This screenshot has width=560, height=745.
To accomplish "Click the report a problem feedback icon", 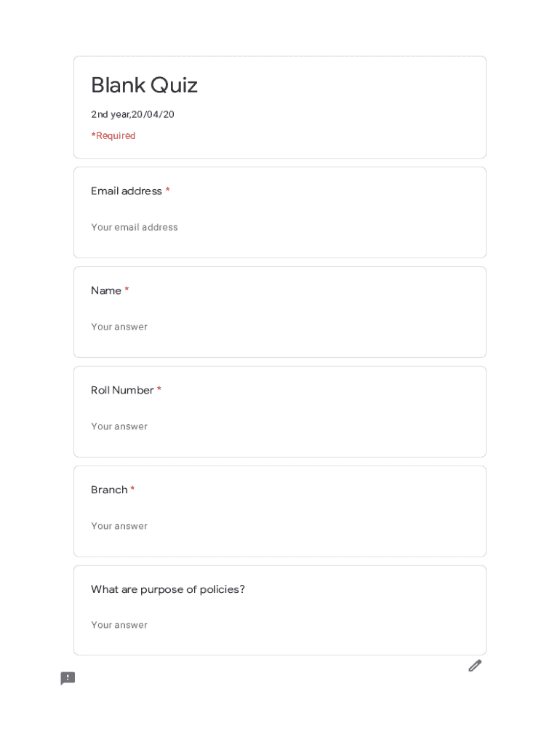I will (68, 679).
